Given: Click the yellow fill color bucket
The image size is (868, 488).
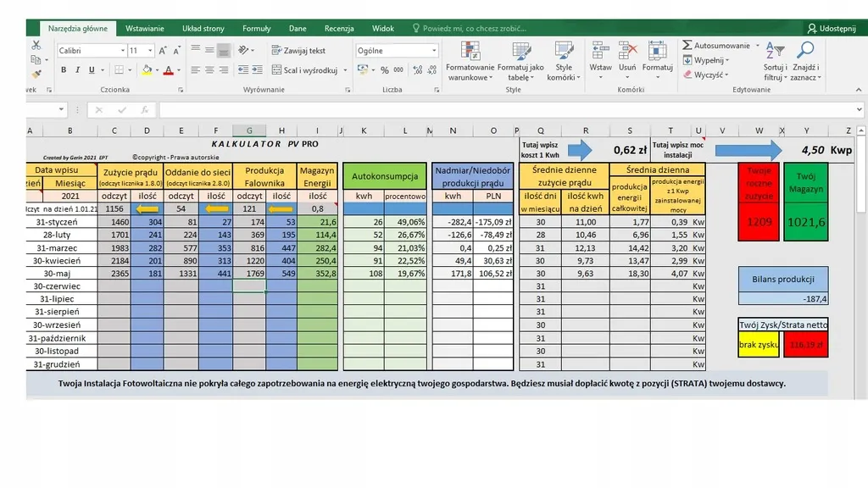Looking at the screenshot, I should [146, 70].
